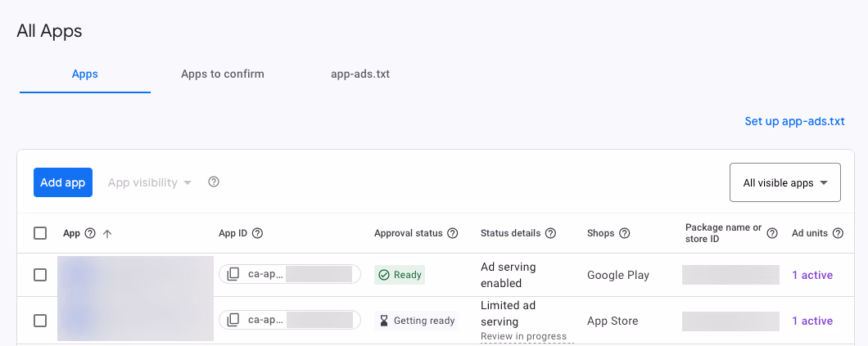This screenshot has width=868, height=346.
Task: Check the App Store app row checkbox
Action: [40, 321]
